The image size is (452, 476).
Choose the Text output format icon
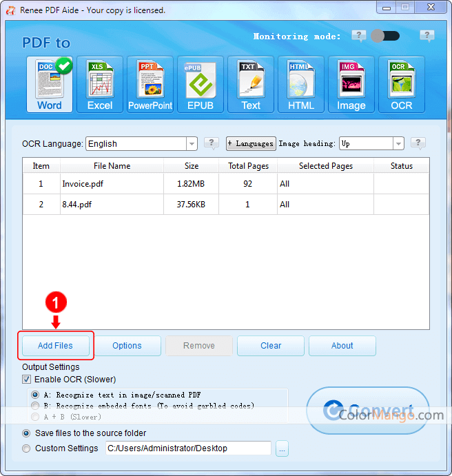[x=251, y=85]
